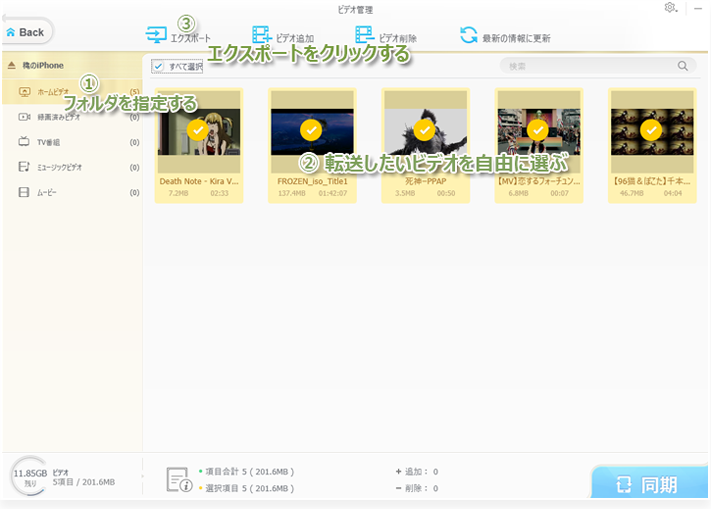Deselect the Death Note video checkmark
Image resolution: width=711 pixels, height=509 pixels.
point(198,131)
